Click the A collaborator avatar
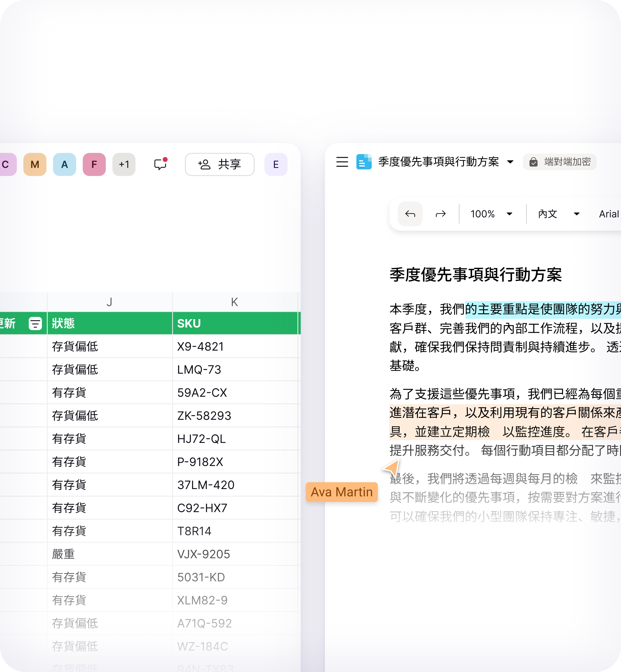The height and width of the screenshot is (672, 621). click(x=65, y=164)
